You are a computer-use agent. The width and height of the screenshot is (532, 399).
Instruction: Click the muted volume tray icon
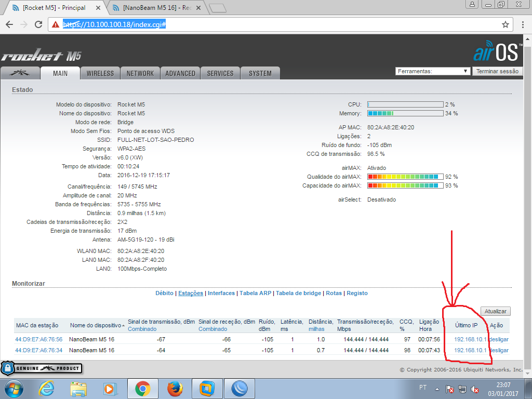click(474, 389)
